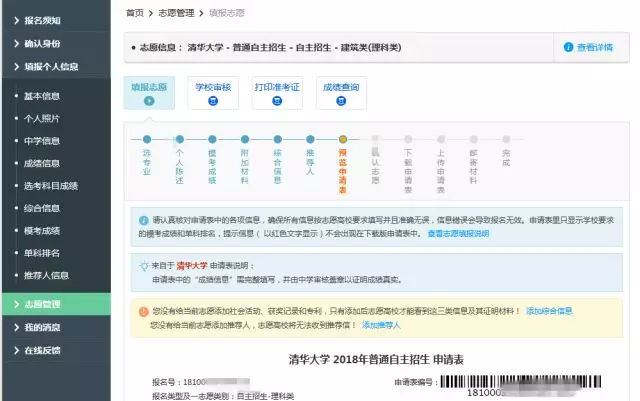
Task: Open 基本信息 in the sidebar
Action: (x=42, y=96)
